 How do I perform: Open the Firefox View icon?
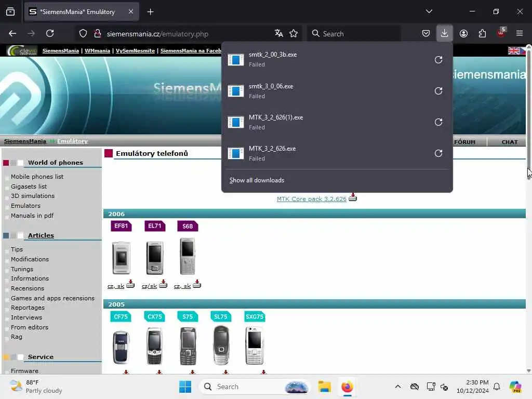(10, 12)
